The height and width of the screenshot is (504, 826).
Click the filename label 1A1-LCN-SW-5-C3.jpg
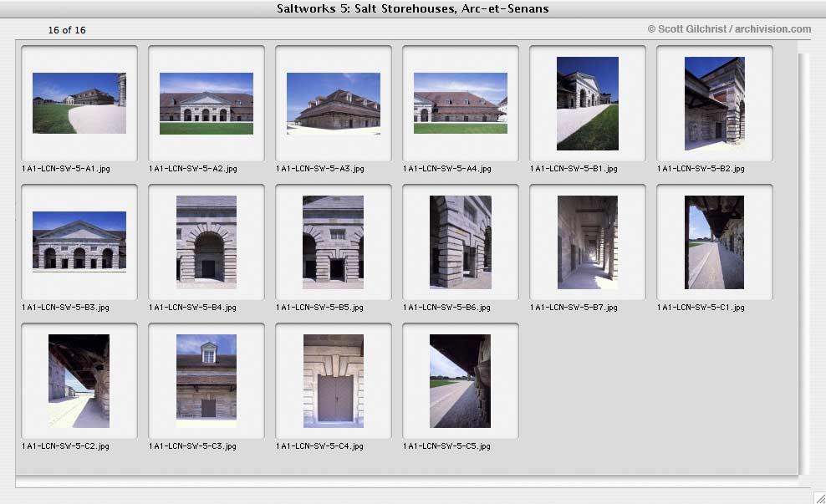(x=193, y=446)
